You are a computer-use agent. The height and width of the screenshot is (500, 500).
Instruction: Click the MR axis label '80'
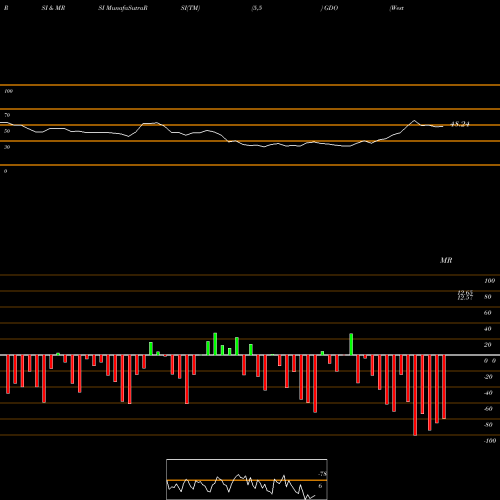tap(488, 297)
